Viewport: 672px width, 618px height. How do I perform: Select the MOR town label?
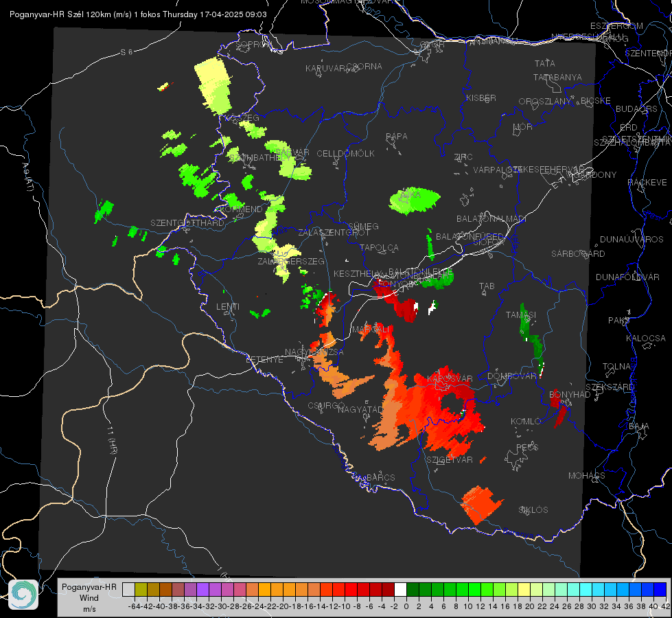[x=523, y=126]
